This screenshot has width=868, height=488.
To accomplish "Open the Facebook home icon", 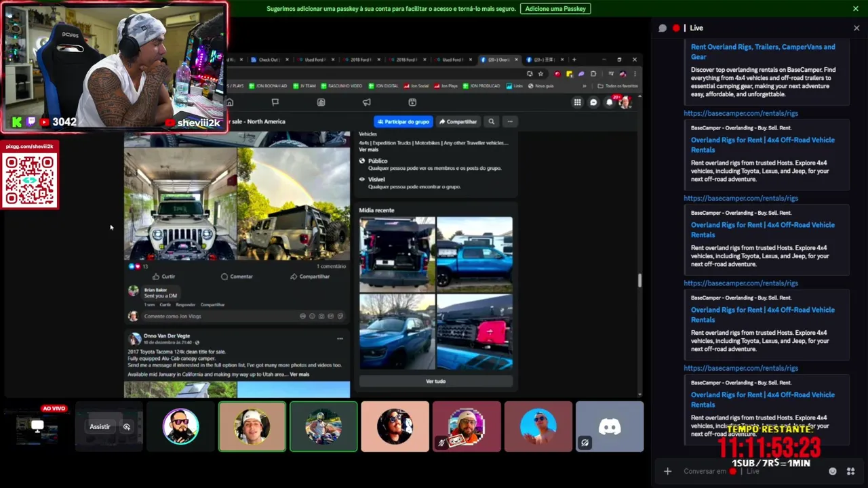I will pos(230,102).
